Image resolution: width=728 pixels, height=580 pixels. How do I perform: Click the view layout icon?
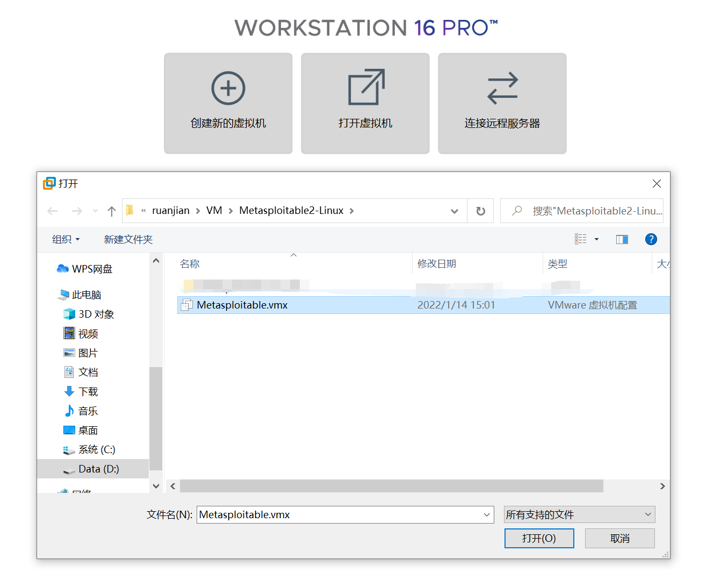(581, 239)
